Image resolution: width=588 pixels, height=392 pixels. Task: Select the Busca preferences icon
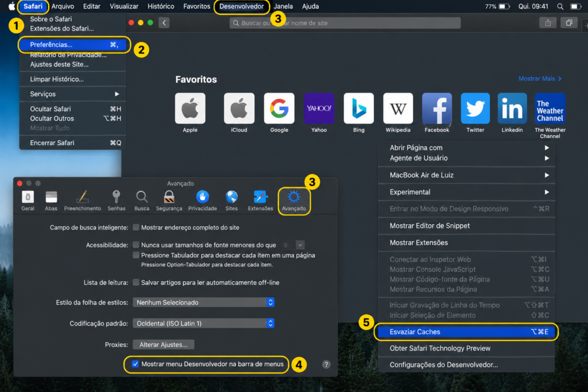[142, 200]
